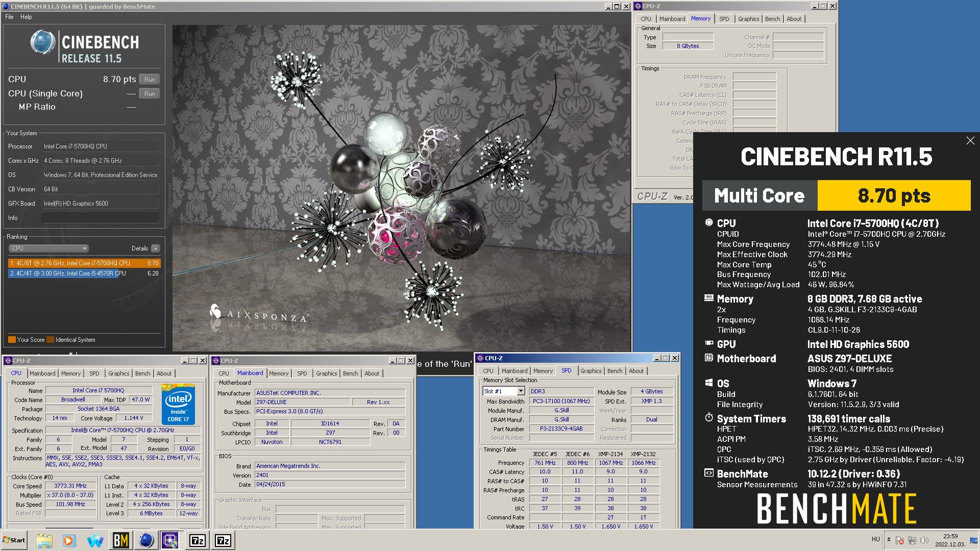The image size is (980, 551).
Task: Open Memory Slot #1 dropdown in SPD window
Action: 504,391
